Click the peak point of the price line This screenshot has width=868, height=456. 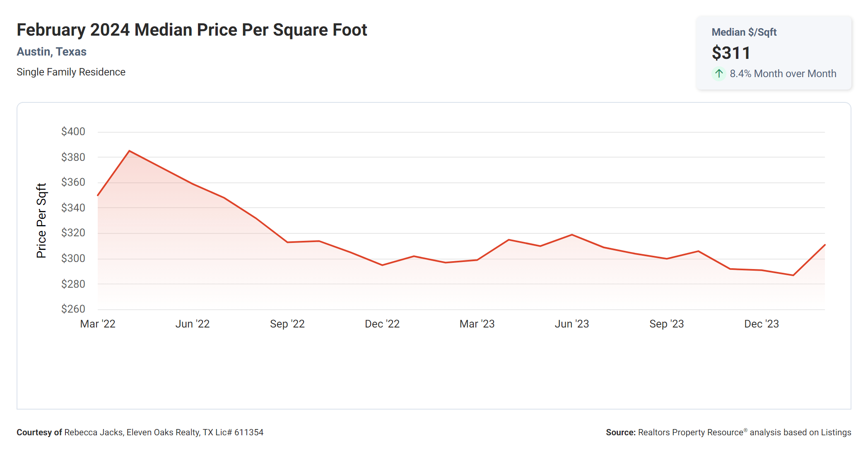pyautogui.click(x=130, y=151)
